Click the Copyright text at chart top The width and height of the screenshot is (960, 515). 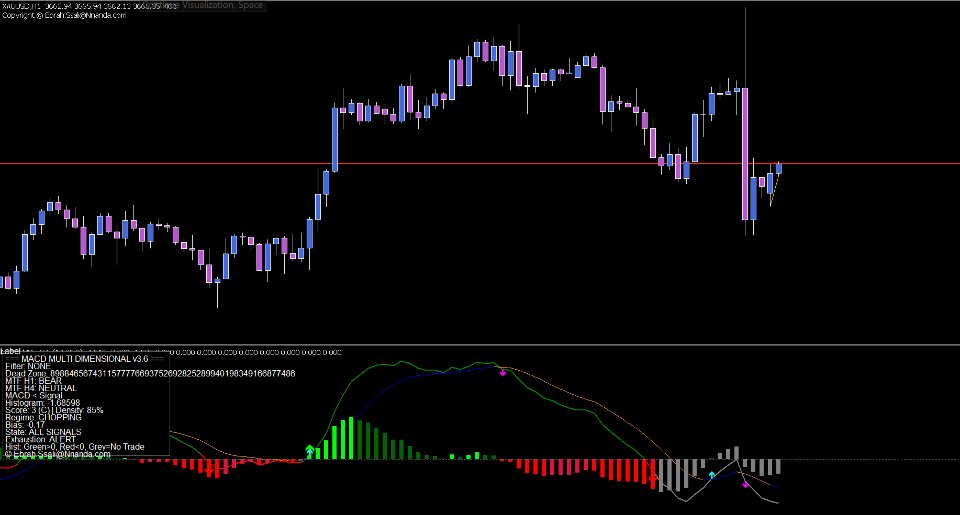[x=64, y=15]
